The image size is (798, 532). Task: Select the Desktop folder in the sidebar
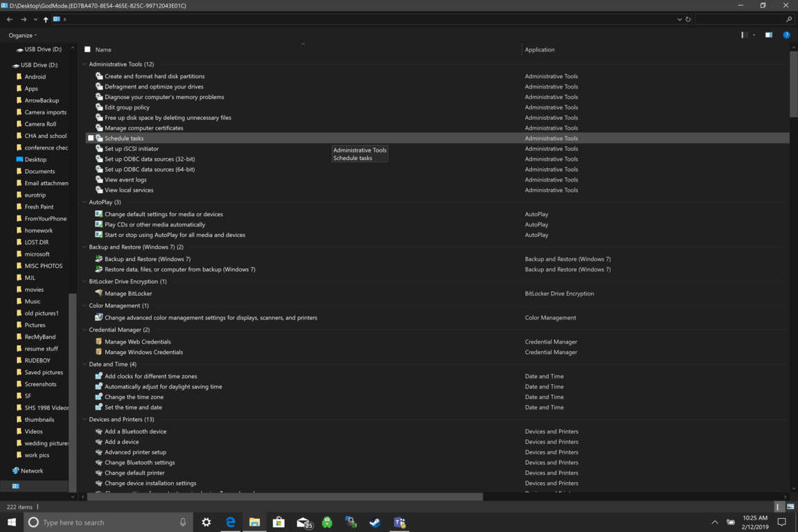click(x=35, y=159)
